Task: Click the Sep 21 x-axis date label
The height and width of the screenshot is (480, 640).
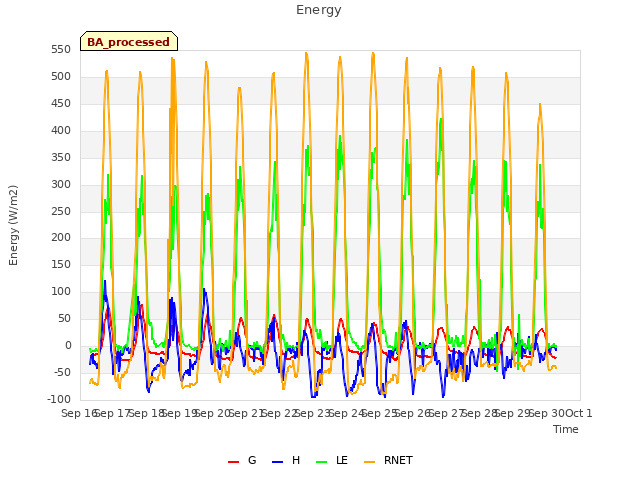Action: [x=247, y=413]
